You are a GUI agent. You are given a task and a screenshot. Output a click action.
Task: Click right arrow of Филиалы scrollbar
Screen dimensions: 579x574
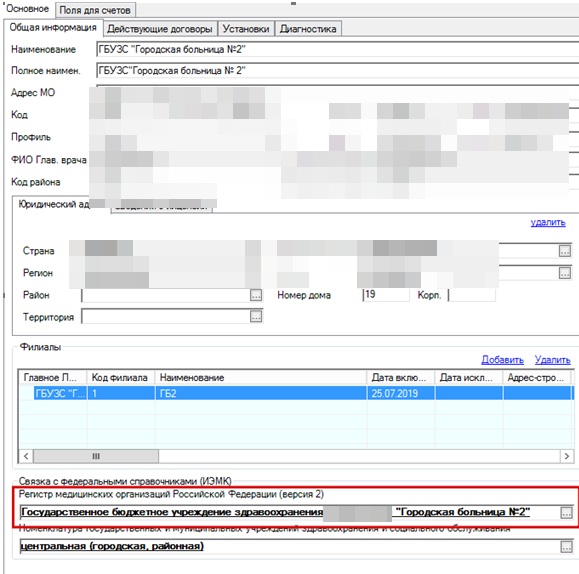[566, 456]
